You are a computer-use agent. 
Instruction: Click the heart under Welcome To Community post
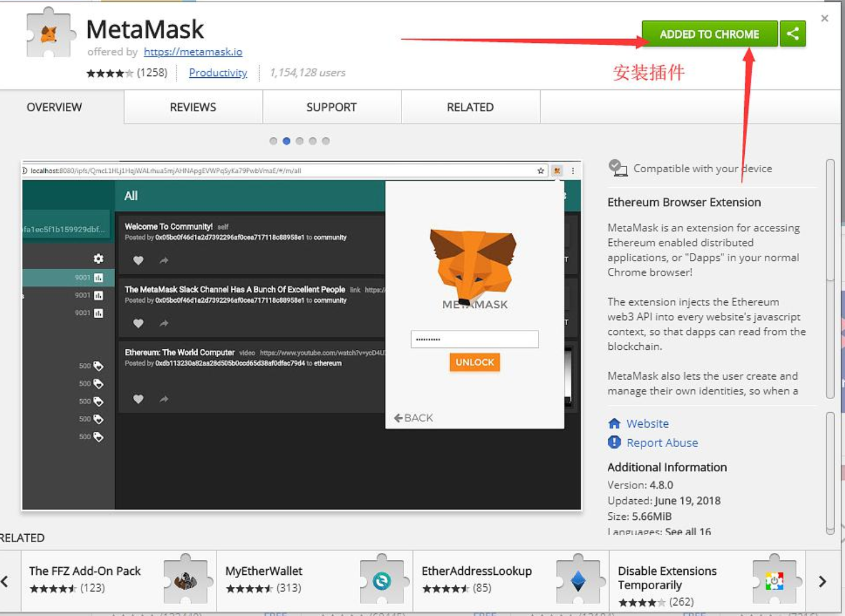[x=138, y=260]
